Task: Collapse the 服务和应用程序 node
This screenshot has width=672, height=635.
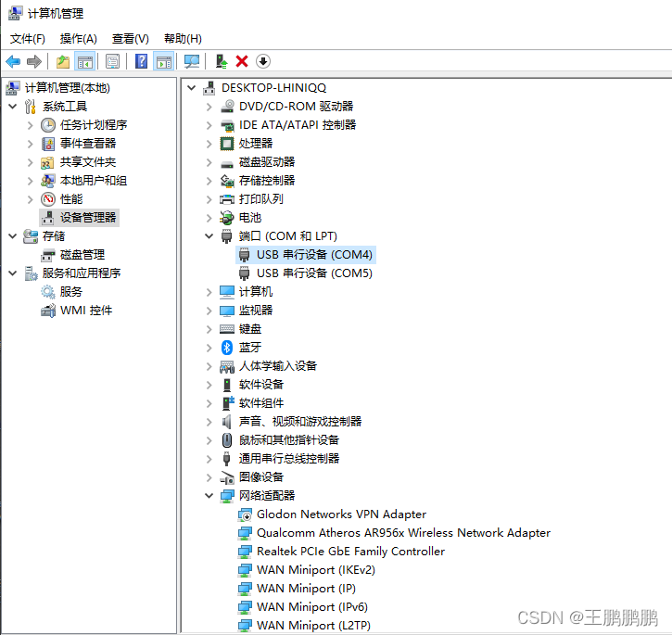Action: pos(13,273)
